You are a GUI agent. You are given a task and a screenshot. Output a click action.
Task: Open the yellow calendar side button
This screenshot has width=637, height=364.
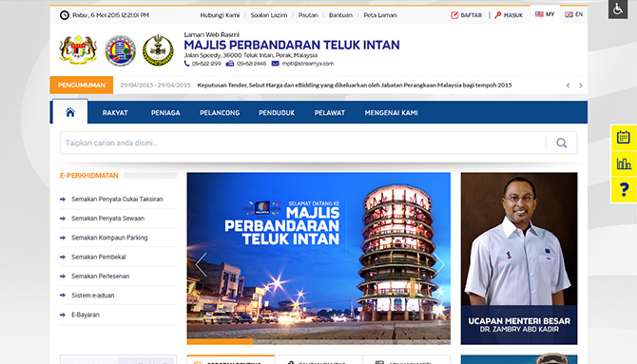click(x=623, y=137)
